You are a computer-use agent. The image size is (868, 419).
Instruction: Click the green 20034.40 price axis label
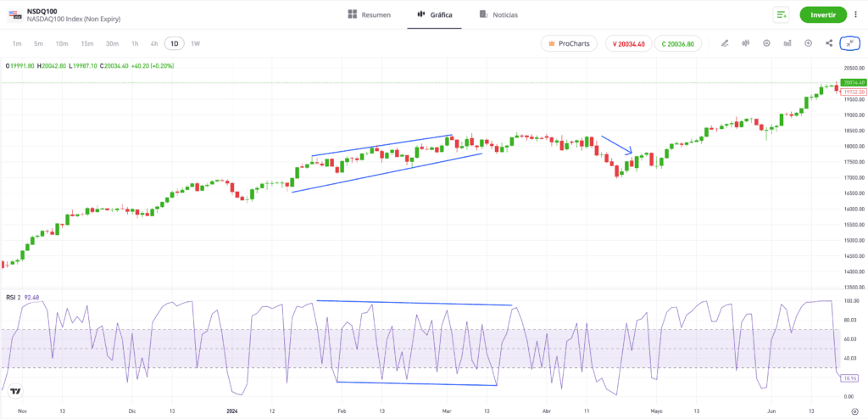853,82
